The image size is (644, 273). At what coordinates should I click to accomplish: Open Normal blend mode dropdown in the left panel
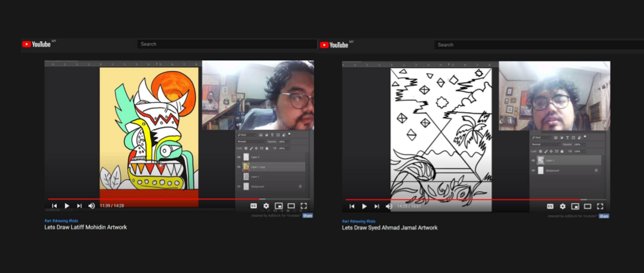251,142
